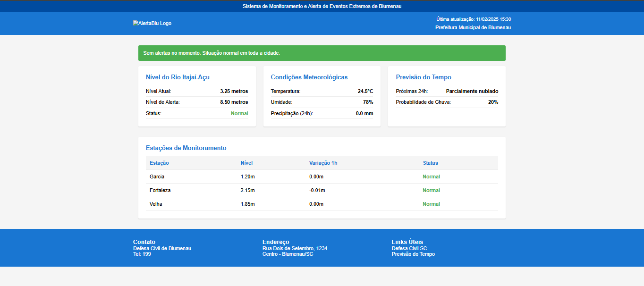644x286 pixels.
Task: Click the Normal status for Fortaleza
Action: pos(431,190)
